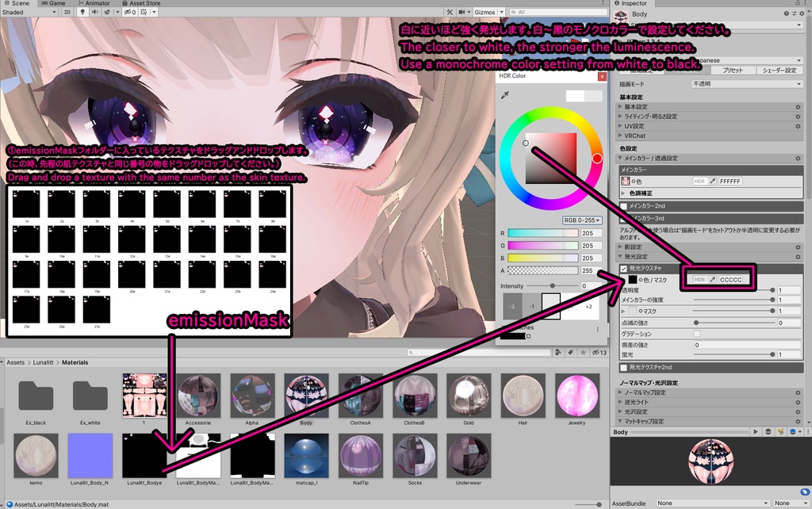
Task: Click the gear icon on the 発光設定 section
Action: [x=798, y=257]
